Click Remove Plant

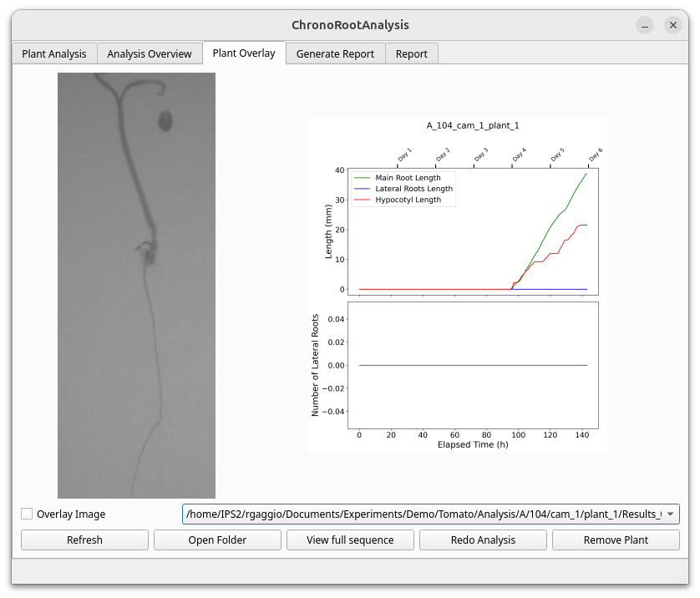click(616, 540)
